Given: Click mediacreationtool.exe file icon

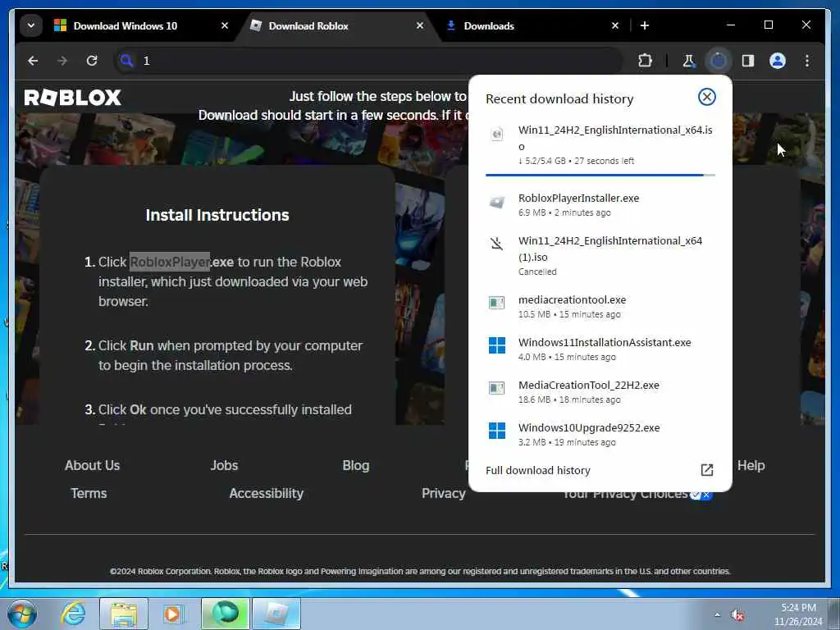Looking at the screenshot, I should tap(496, 303).
